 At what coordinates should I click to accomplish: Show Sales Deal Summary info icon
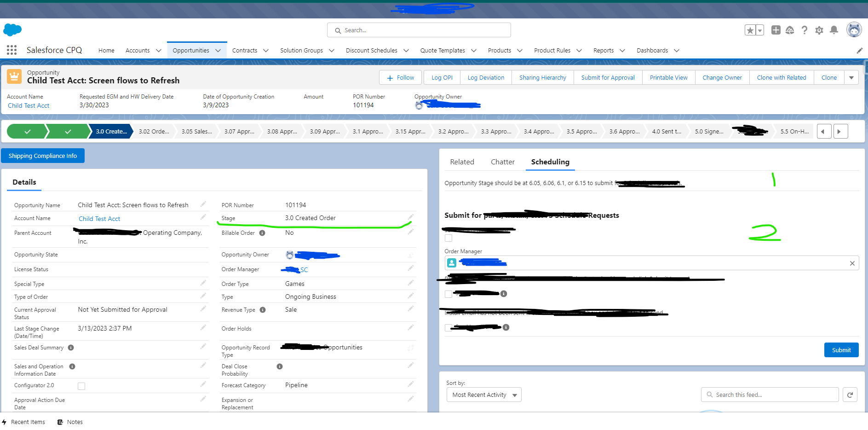click(x=71, y=348)
